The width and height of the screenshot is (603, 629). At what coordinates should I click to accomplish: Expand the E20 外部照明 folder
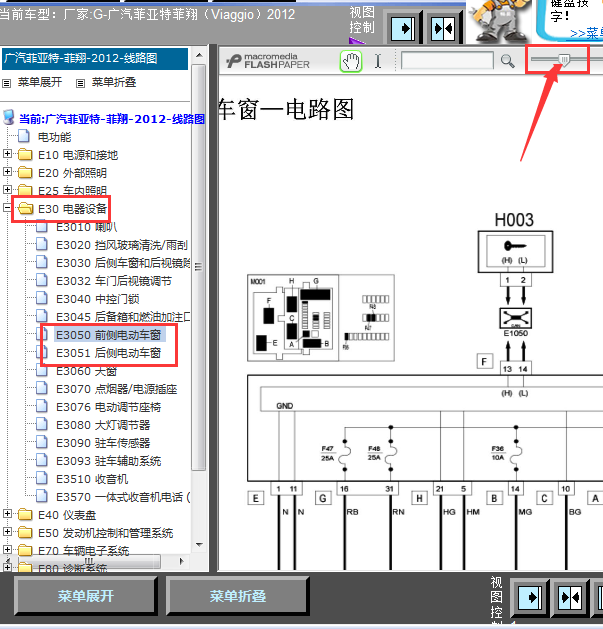[7, 171]
